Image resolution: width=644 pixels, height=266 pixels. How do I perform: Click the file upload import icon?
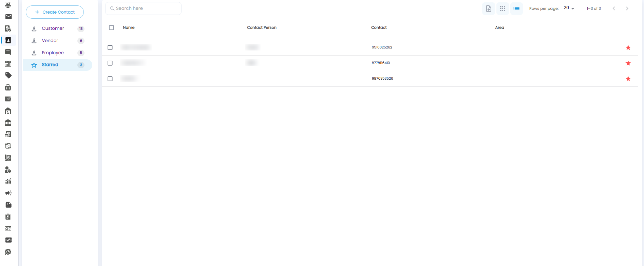coord(489,8)
